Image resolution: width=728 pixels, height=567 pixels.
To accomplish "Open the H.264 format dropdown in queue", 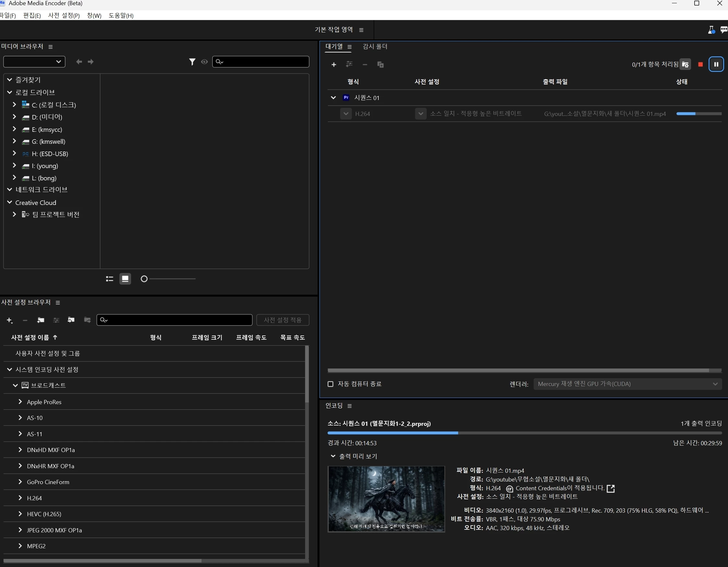I will (x=346, y=114).
